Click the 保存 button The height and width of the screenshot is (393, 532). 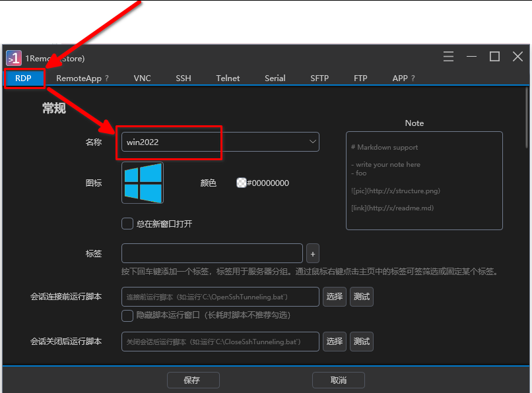click(x=192, y=380)
